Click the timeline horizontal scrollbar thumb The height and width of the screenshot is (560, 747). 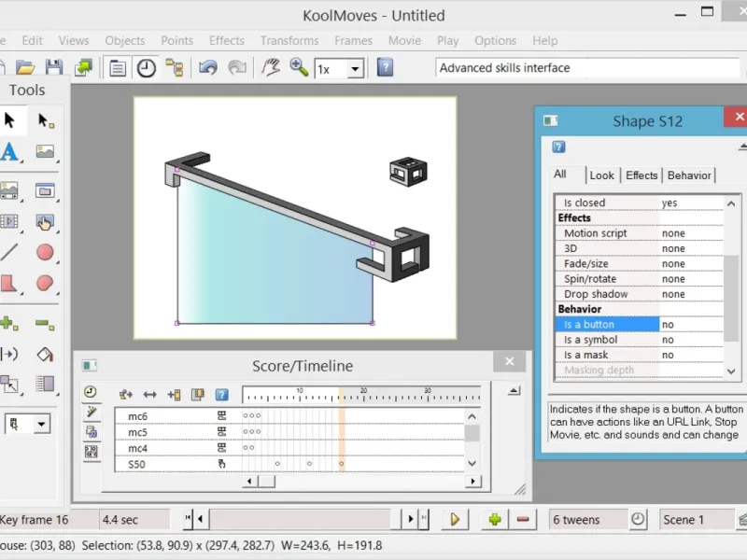[x=267, y=482]
